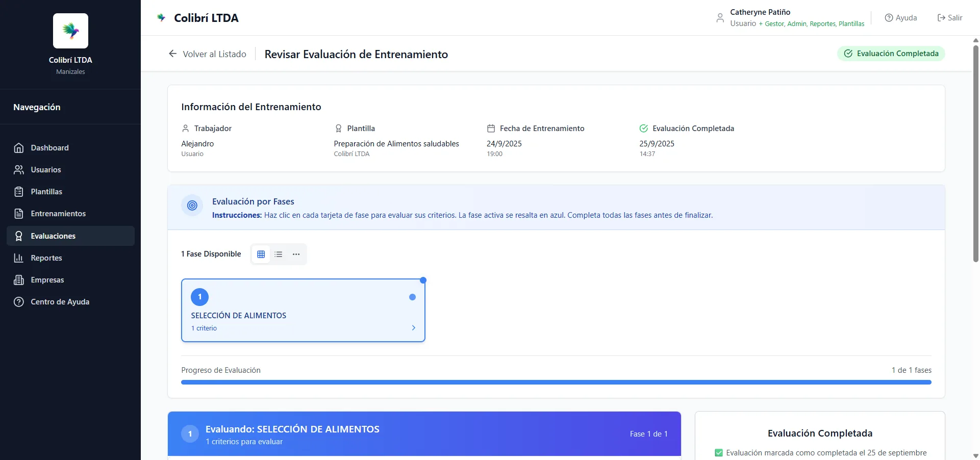Open the Centro de Ayuda link
Image resolution: width=980 pixels, height=460 pixels.
click(x=70, y=302)
